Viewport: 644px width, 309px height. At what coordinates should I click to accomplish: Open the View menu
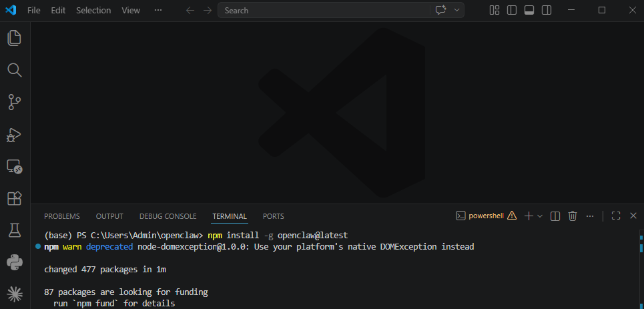pos(131,10)
